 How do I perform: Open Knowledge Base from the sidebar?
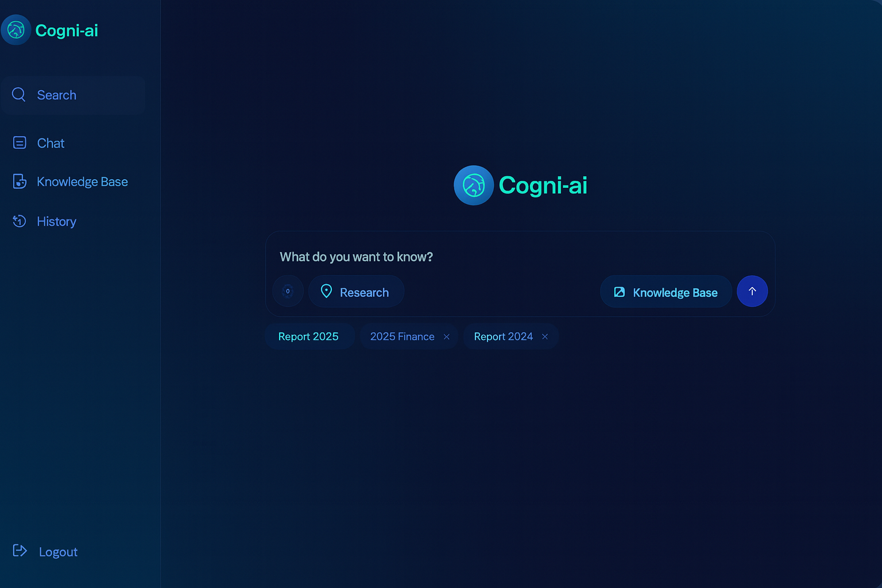pos(82,181)
